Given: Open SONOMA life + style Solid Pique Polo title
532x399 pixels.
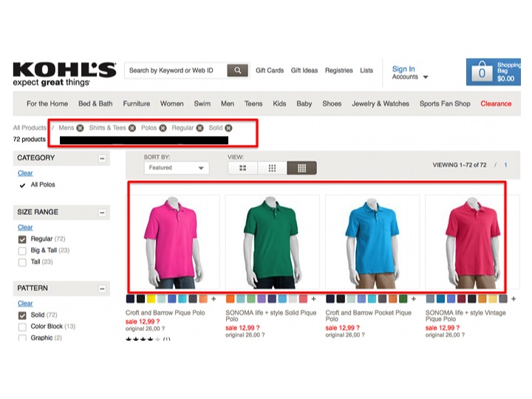Looking at the screenshot, I should [x=270, y=316].
